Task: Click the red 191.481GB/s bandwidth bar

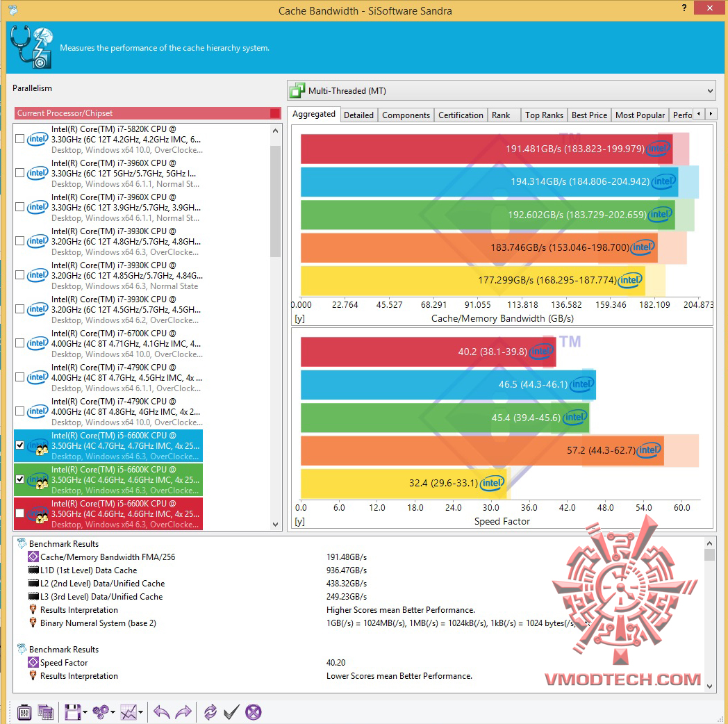Action: pyautogui.click(x=486, y=149)
